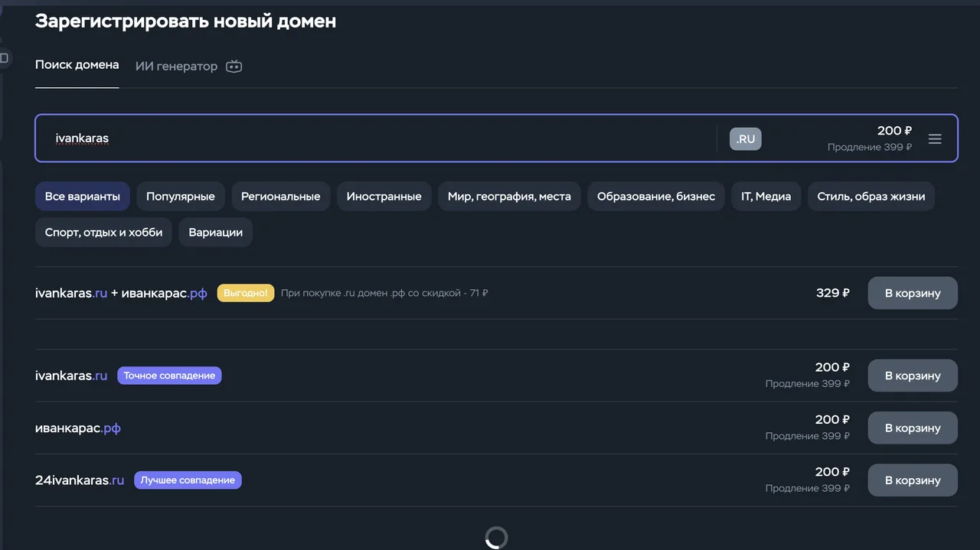Select the Стиль, образ жизни filter
This screenshot has width=980, height=550.
click(x=871, y=197)
